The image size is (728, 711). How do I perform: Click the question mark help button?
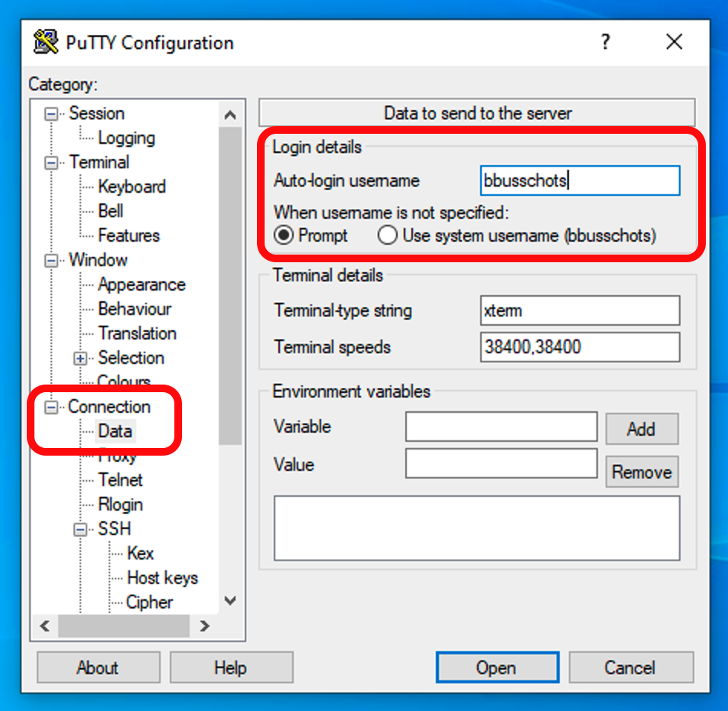click(605, 42)
